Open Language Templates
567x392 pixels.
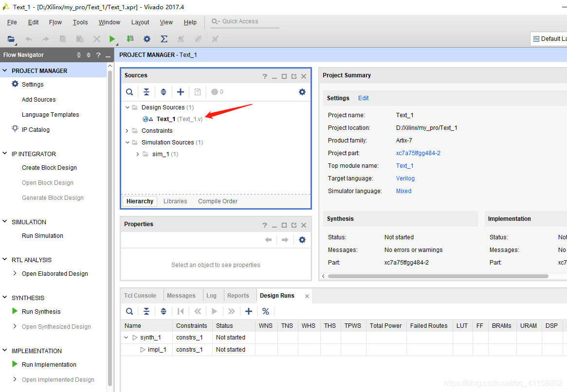pyautogui.click(x=50, y=114)
